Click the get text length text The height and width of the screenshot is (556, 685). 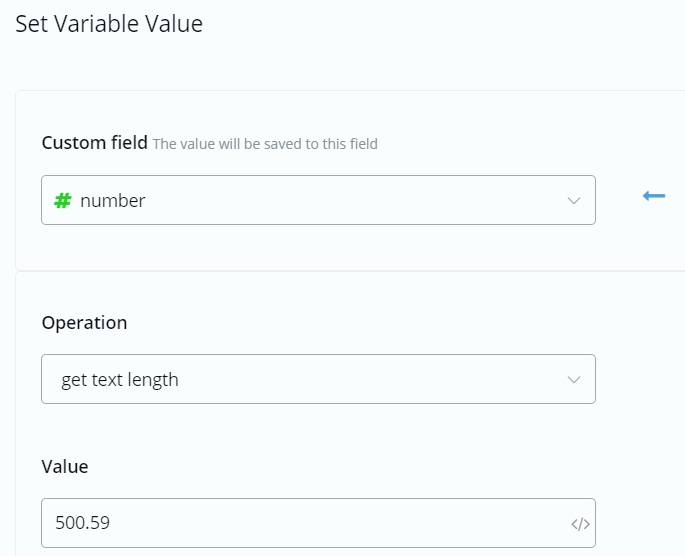120,380
